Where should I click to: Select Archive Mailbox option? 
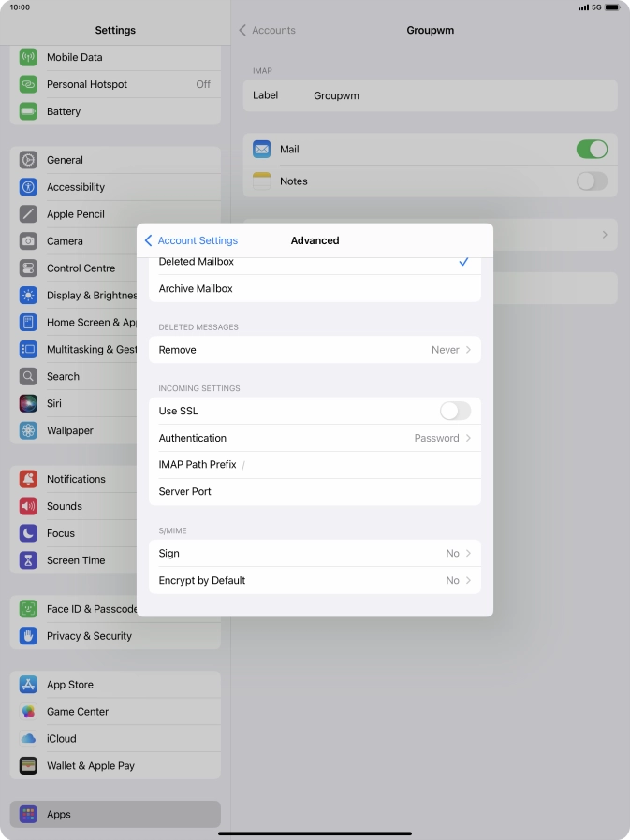tap(315, 289)
